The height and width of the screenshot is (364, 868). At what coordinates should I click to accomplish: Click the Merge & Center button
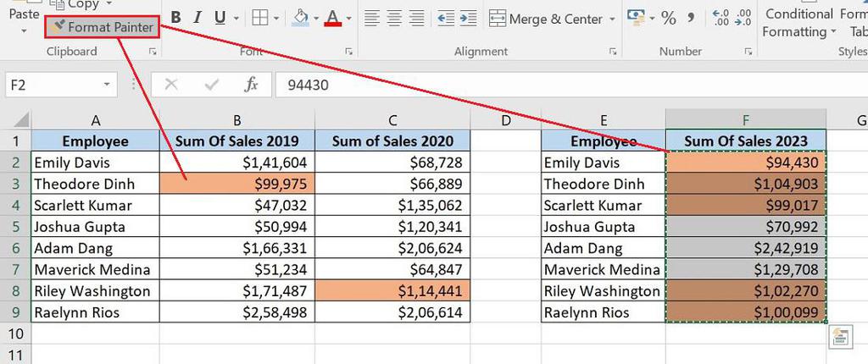[546, 19]
